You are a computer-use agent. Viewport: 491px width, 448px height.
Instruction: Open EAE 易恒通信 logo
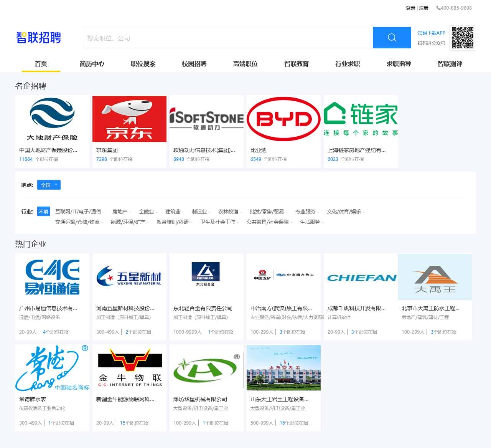(53, 277)
